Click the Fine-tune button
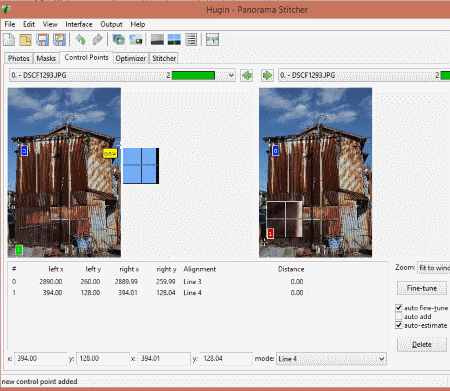450x391 pixels. 422,288
